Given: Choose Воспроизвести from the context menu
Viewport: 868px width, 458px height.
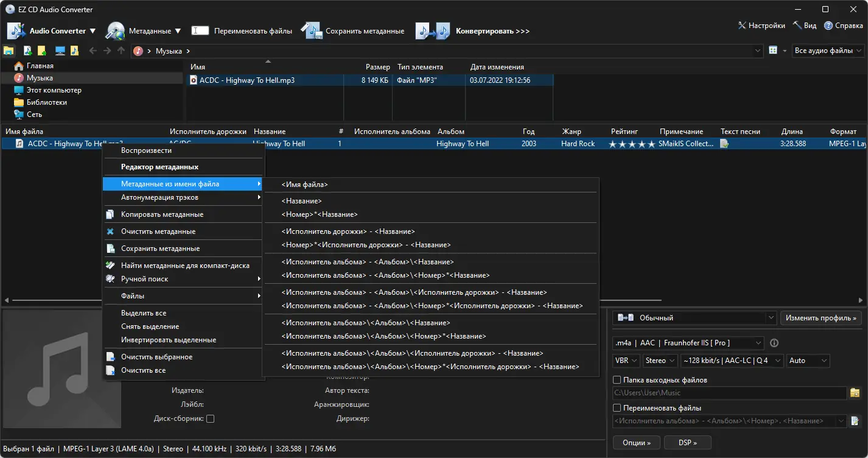Looking at the screenshot, I should pyautogui.click(x=183, y=150).
